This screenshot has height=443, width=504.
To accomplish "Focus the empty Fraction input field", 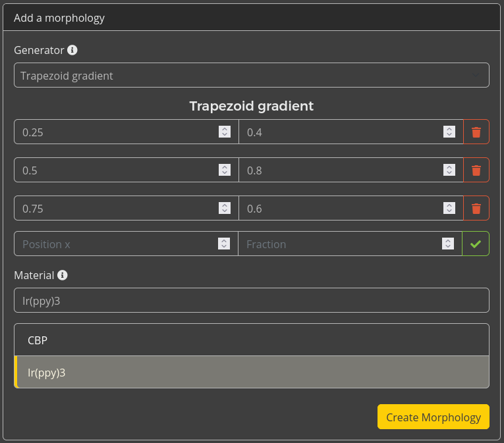I will pyautogui.click(x=339, y=244).
